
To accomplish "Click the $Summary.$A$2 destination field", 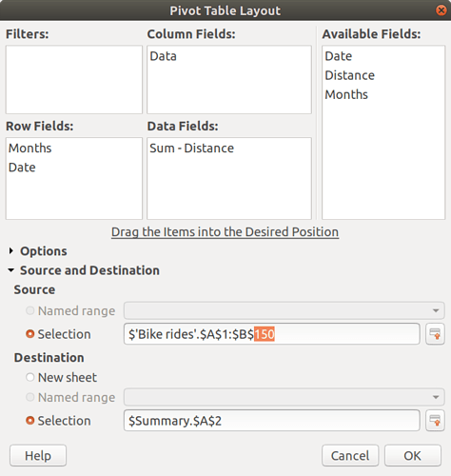I will (x=272, y=421).
